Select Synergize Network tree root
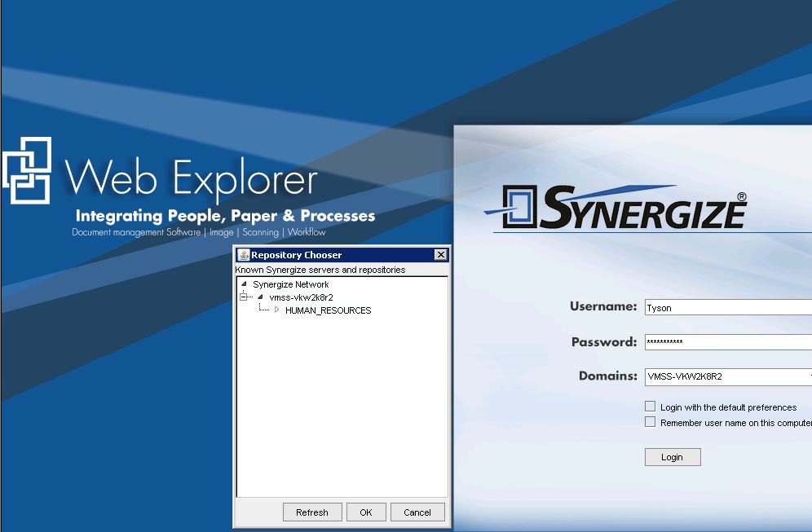Screen dimensions: 812x532 (290, 284)
